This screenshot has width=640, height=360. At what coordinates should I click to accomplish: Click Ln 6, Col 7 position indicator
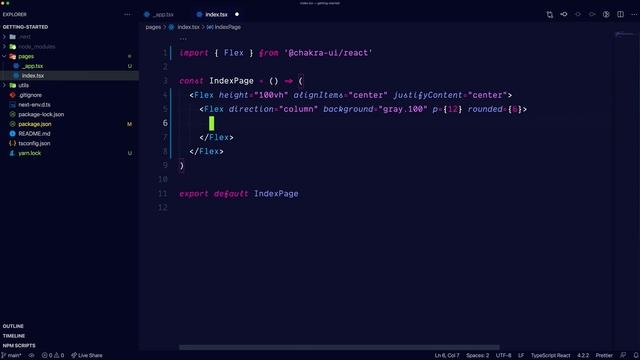point(447,355)
